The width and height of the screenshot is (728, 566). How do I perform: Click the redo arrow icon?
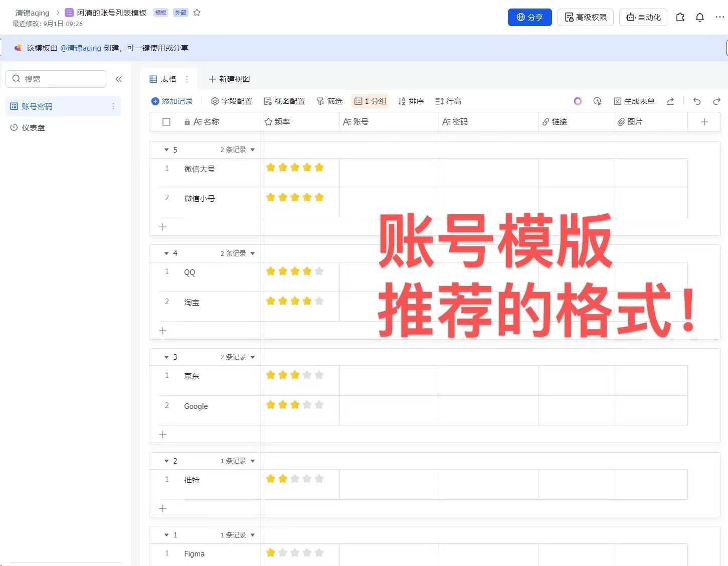coord(716,101)
